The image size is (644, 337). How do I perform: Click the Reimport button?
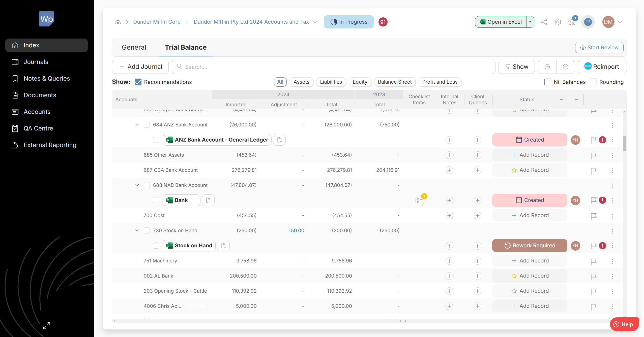[x=602, y=67]
